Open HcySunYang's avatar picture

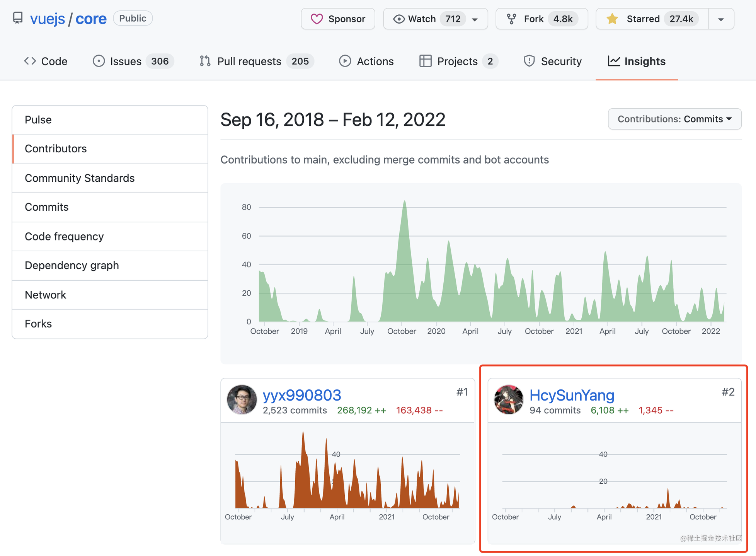[x=509, y=400]
